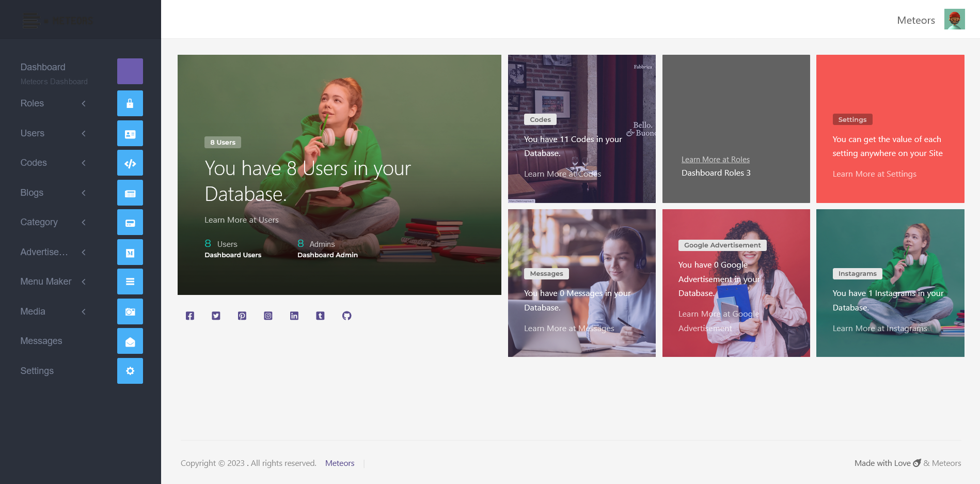Image resolution: width=980 pixels, height=484 pixels.
Task: Open Messages label in the sidebar menu
Action: (41, 341)
